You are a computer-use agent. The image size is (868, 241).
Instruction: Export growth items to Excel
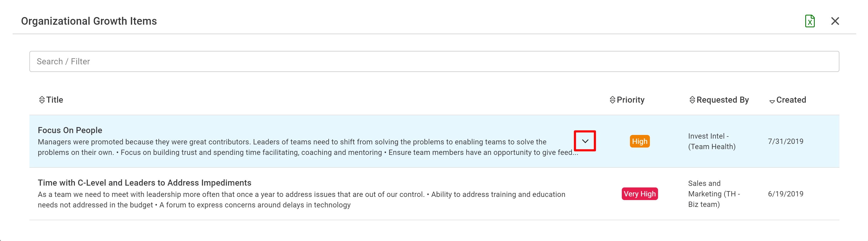810,21
